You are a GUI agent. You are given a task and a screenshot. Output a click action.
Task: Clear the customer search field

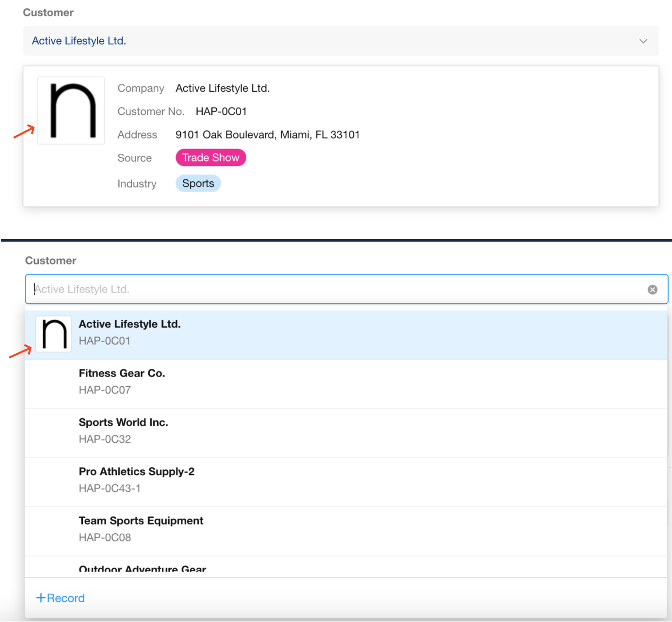tap(652, 290)
